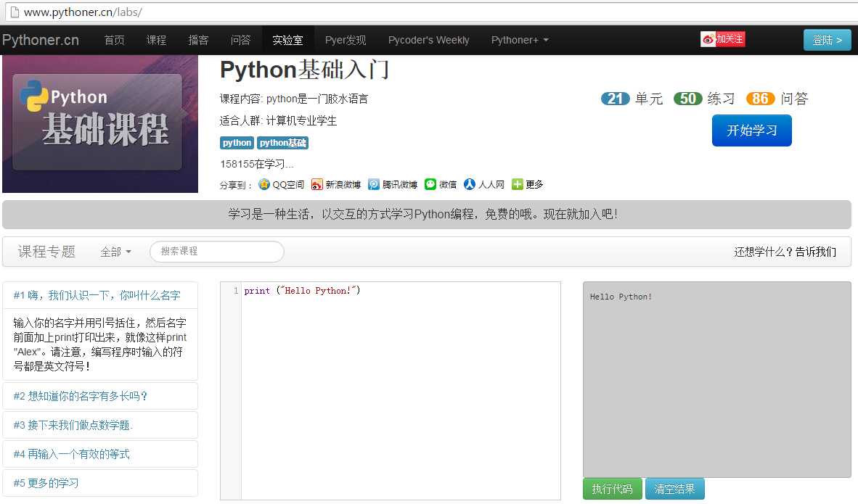
Task: Open the green 更多 share icon
Action: point(517,184)
